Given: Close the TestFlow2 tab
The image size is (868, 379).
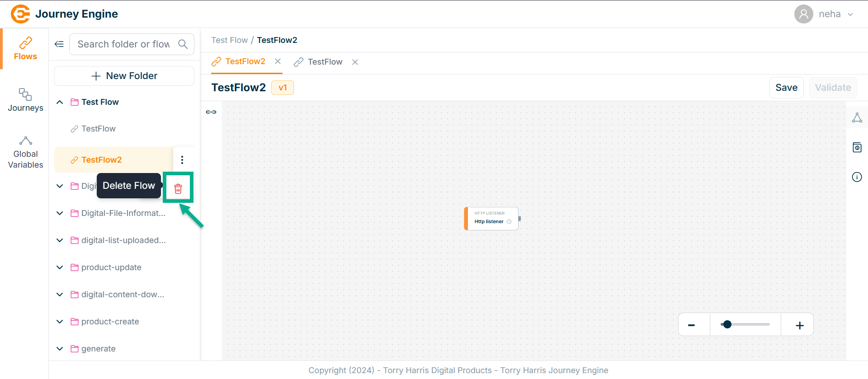Looking at the screenshot, I should tap(278, 61).
